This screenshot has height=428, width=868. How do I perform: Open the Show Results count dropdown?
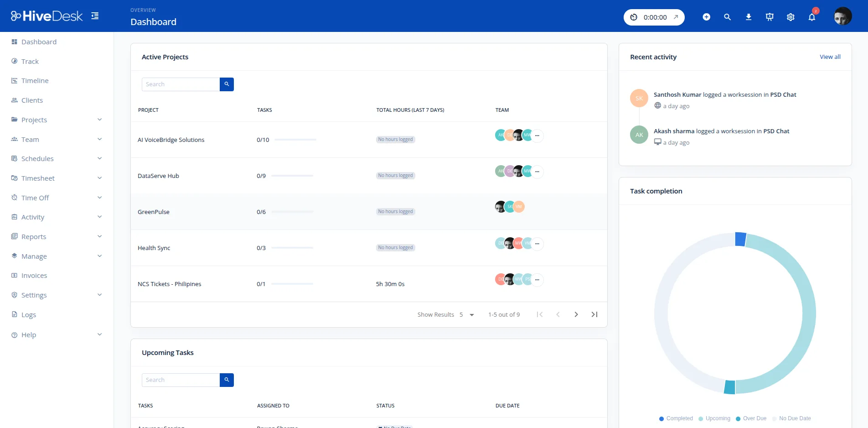click(467, 314)
